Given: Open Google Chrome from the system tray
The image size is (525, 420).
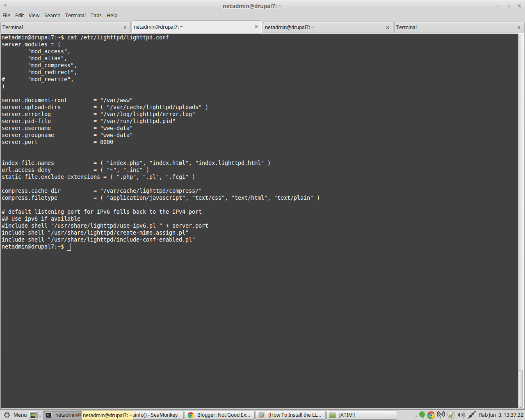Looking at the screenshot, I should (430, 415).
